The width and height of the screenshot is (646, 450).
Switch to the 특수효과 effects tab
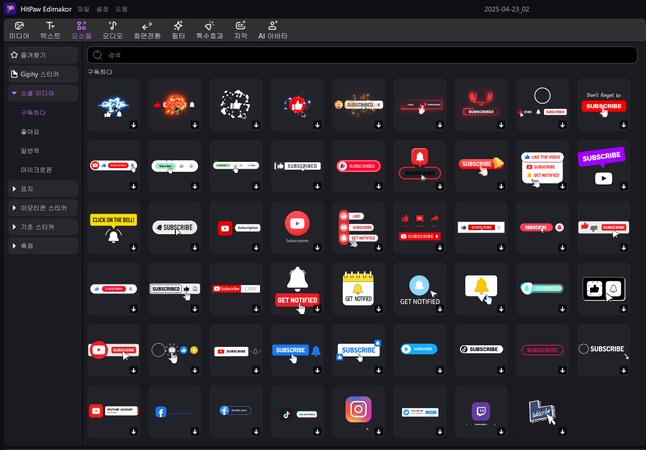coord(209,30)
